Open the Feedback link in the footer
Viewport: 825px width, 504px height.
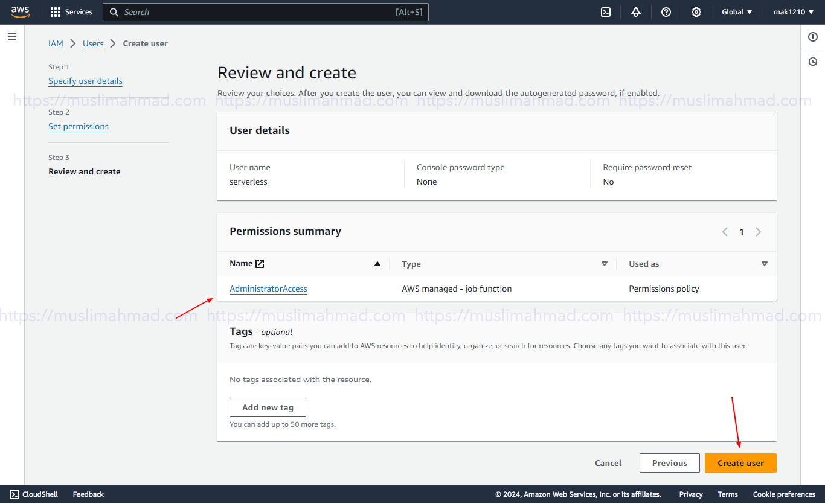coord(88,494)
